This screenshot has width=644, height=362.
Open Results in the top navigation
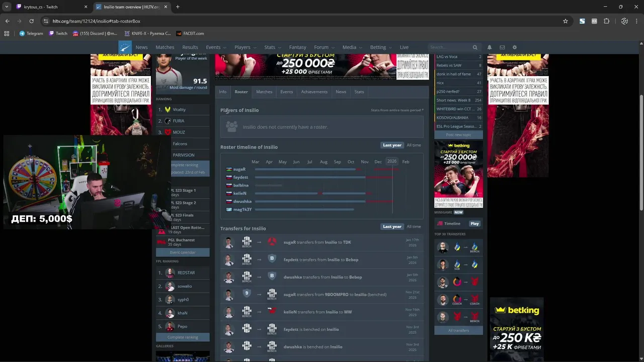point(190,47)
